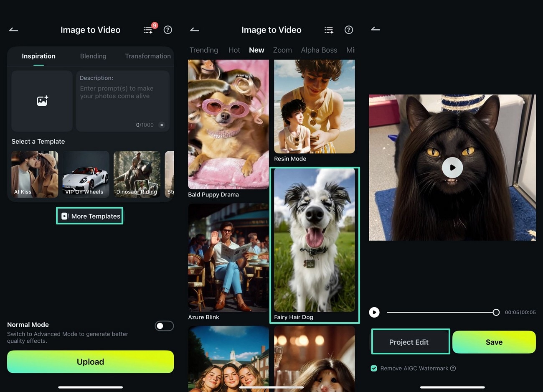Switch to the Blending tab
Viewport: 543px width, 392px height.
(x=93, y=56)
